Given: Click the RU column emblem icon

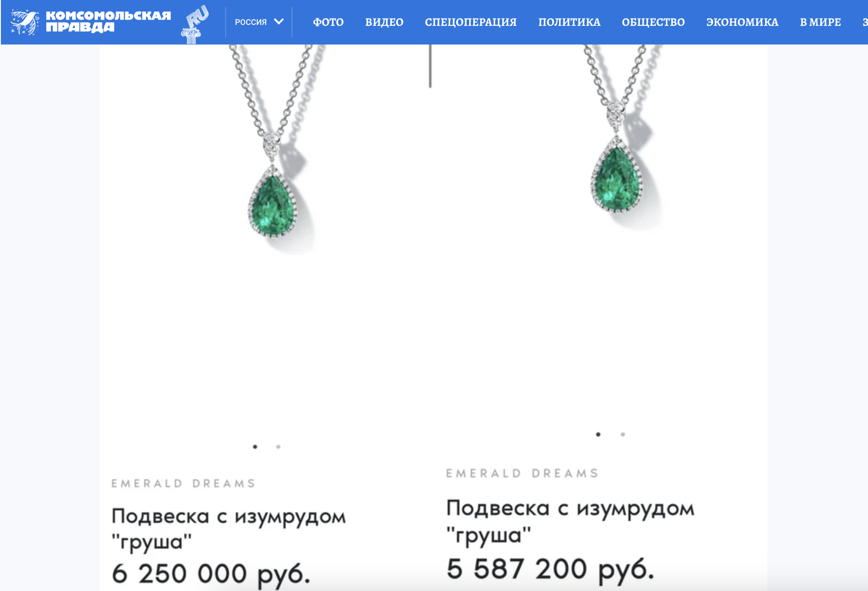Looking at the screenshot, I should pos(195,24).
